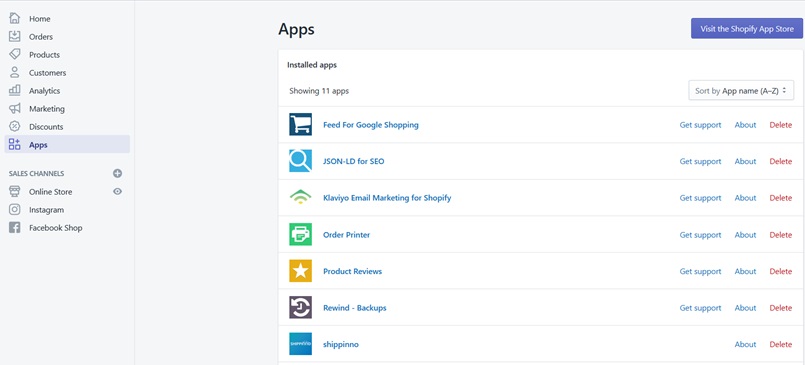Delete the Order Printer app

pyautogui.click(x=780, y=235)
